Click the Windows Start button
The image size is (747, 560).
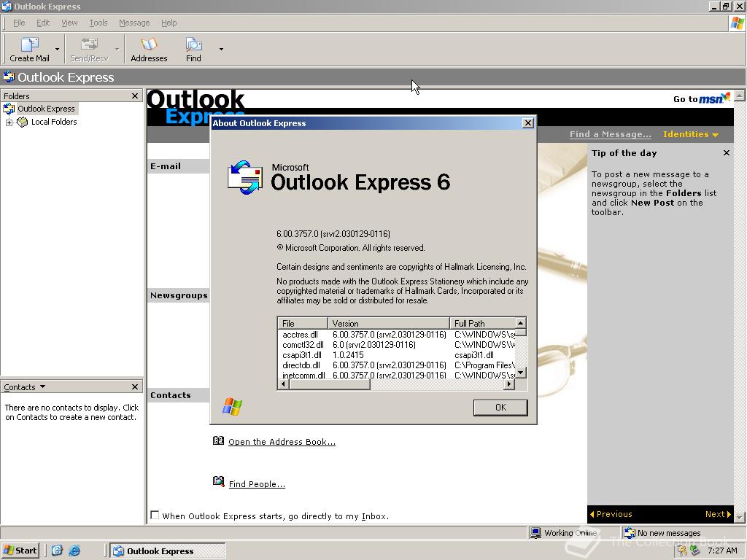click(x=20, y=551)
